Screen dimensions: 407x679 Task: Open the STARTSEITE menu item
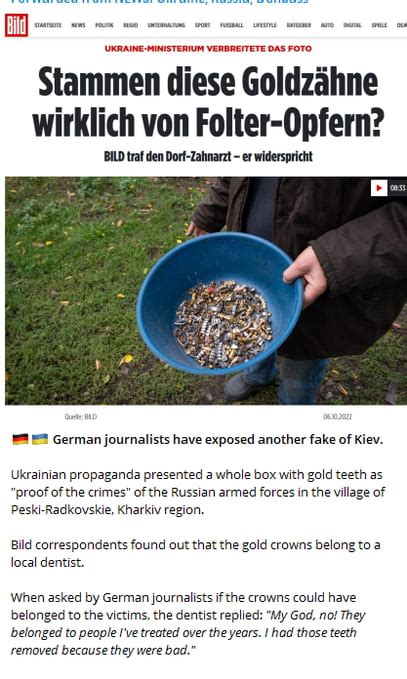click(48, 25)
